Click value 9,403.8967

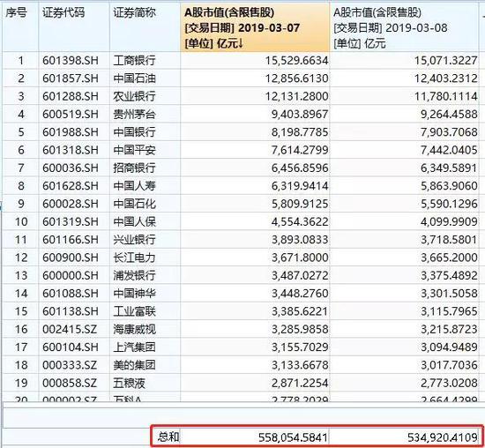[x=300, y=115]
